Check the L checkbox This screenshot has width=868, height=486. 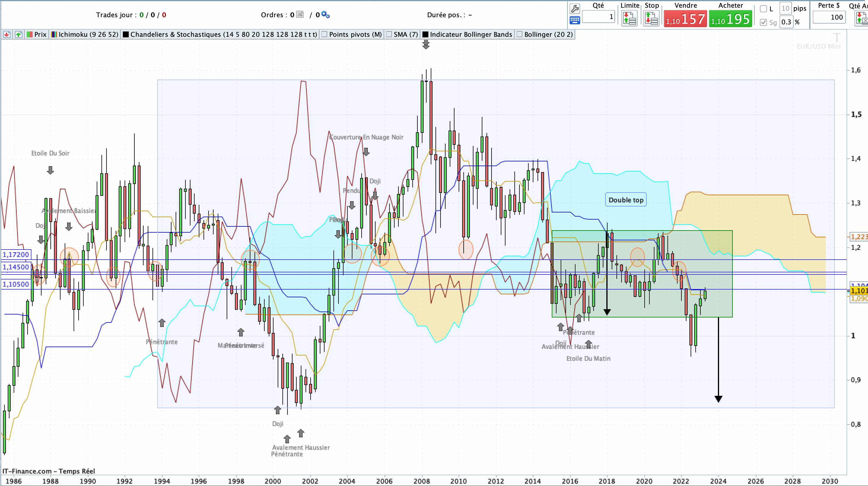tap(764, 9)
